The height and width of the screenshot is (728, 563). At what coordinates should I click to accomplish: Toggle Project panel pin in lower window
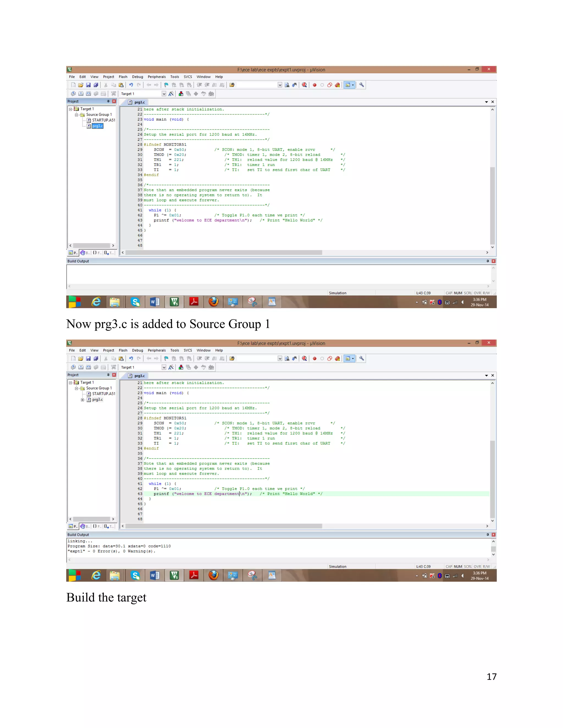(x=108, y=375)
